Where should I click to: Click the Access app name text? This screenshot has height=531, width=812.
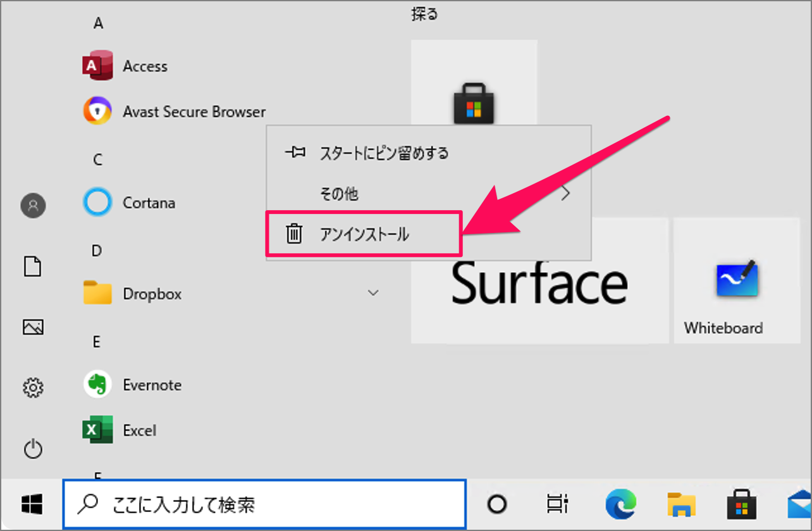tap(145, 66)
